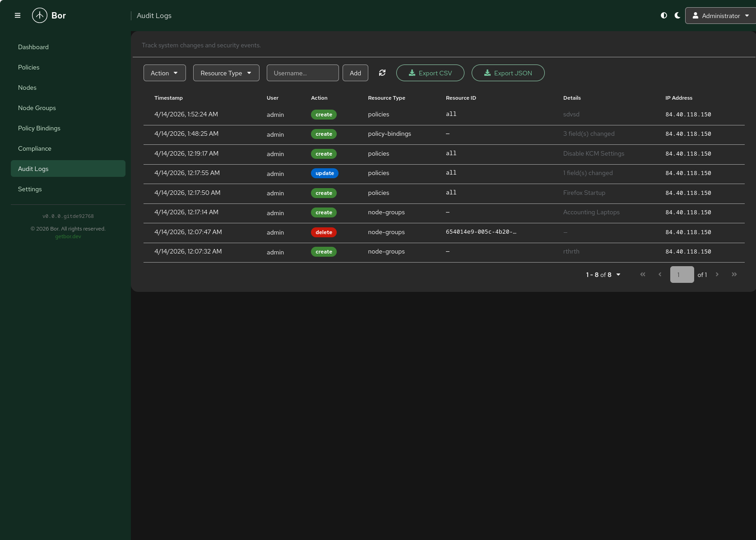
Task: Click resource ID 654014e9-005c-4b20-…
Action: 481,232
